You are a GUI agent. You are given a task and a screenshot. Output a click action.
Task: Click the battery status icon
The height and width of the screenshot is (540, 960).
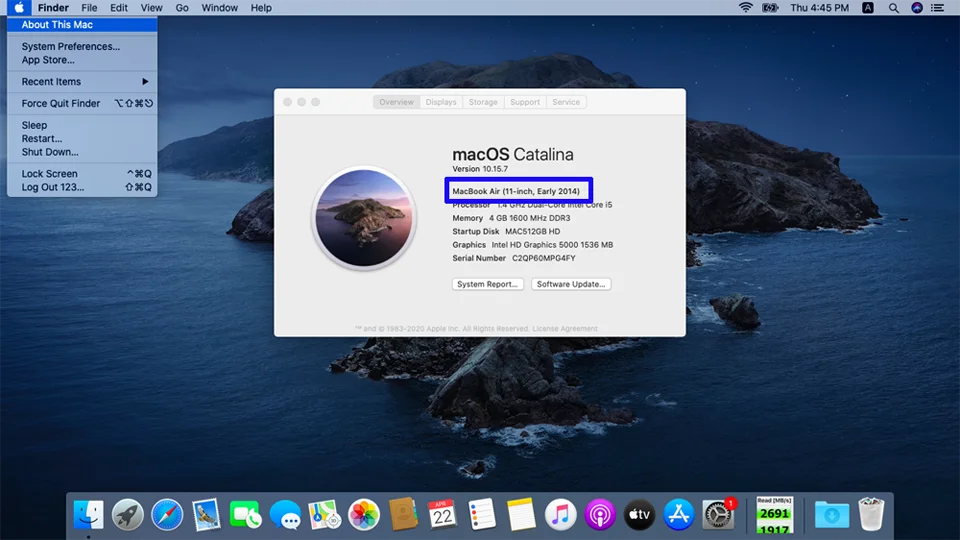(770, 7)
